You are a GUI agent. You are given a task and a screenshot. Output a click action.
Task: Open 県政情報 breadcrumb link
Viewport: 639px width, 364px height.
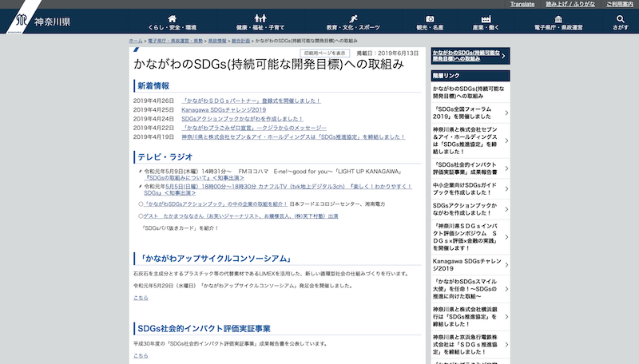[x=217, y=41]
